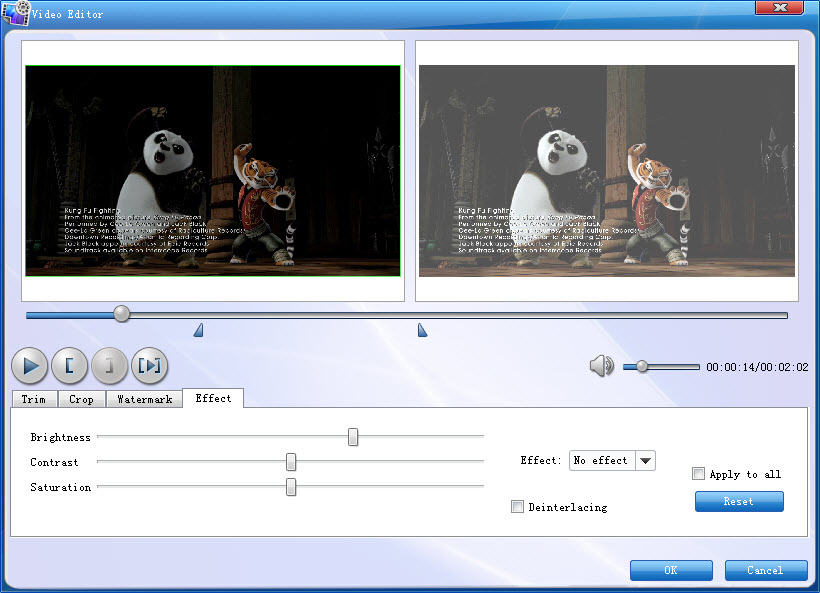820x593 pixels.
Task: Enable the Deinterlacing checkbox
Action: (517, 507)
